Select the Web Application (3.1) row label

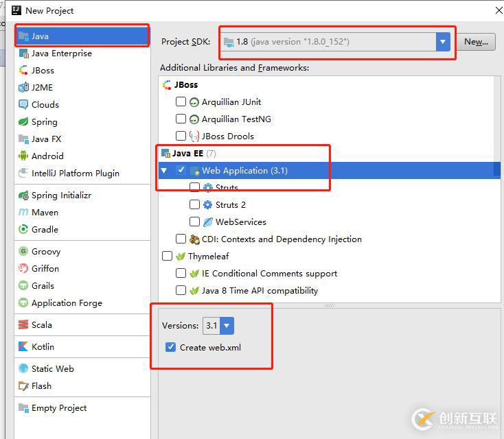tap(244, 171)
